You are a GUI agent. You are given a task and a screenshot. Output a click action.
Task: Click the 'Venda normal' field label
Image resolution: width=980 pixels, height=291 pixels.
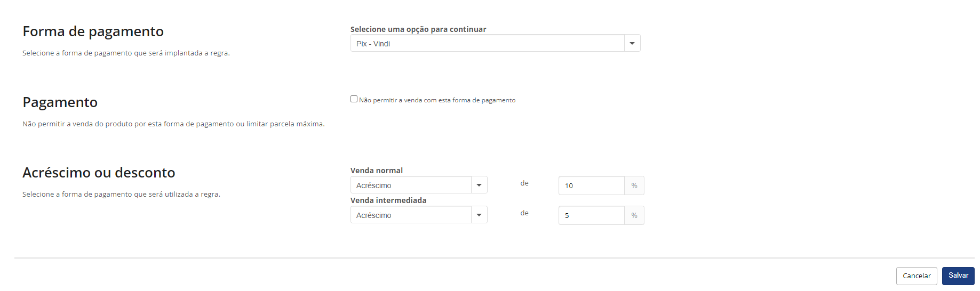377,171
